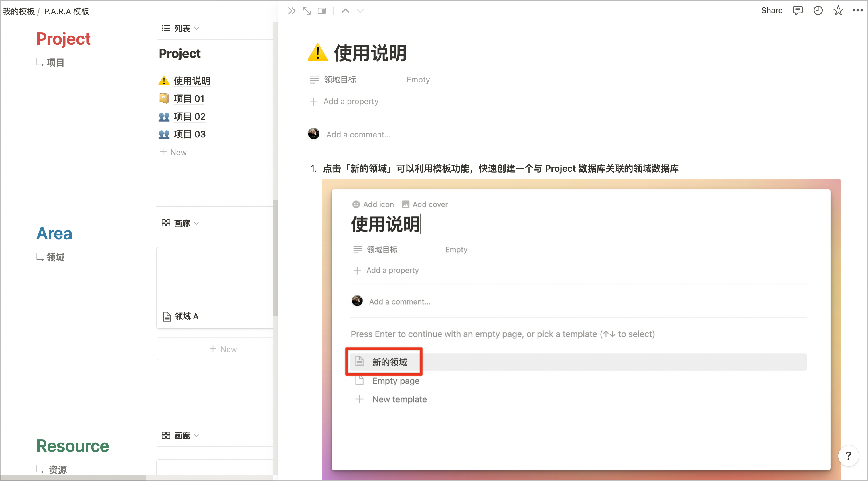This screenshot has height=481, width=868.
Task: Open the 列表 view dropdown
Action: [x=180, y=29]
